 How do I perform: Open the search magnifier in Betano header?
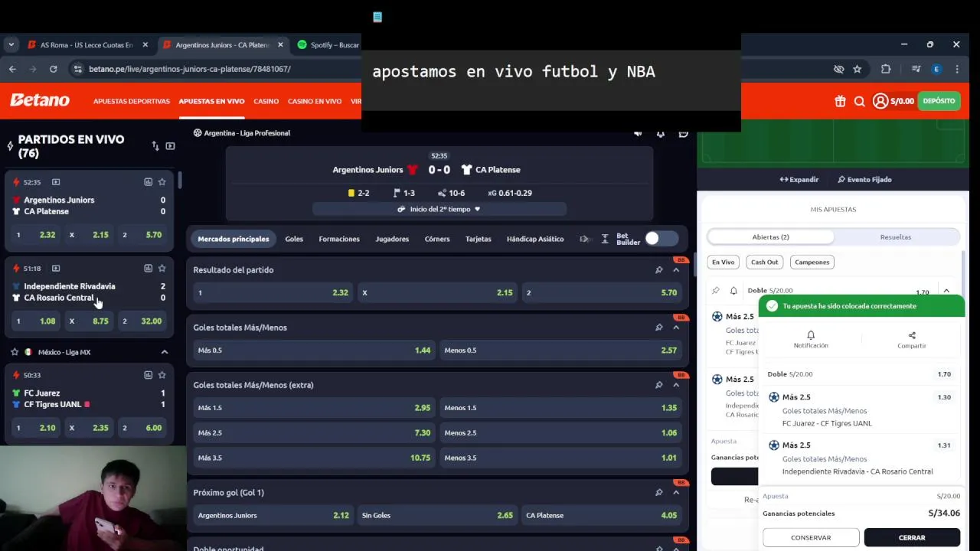pos(859,101)
